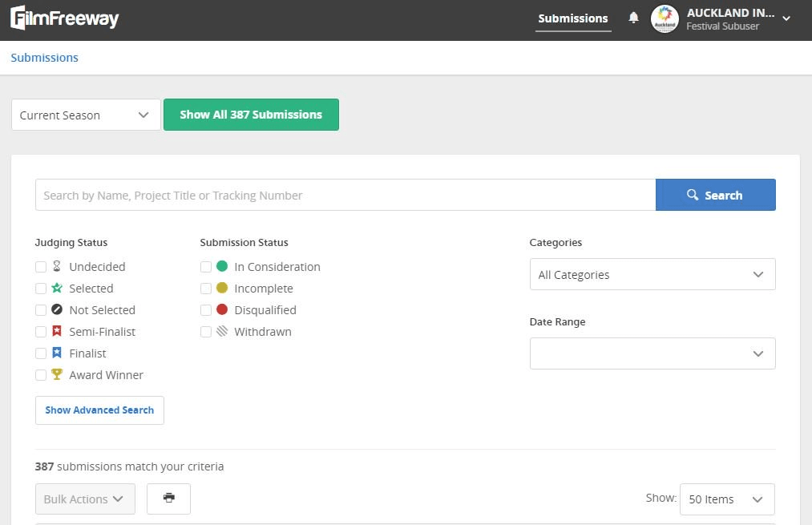The image size is (812, 525).
Task: Click the Award Winner trophy icon
Action: (x=57, y=374)
